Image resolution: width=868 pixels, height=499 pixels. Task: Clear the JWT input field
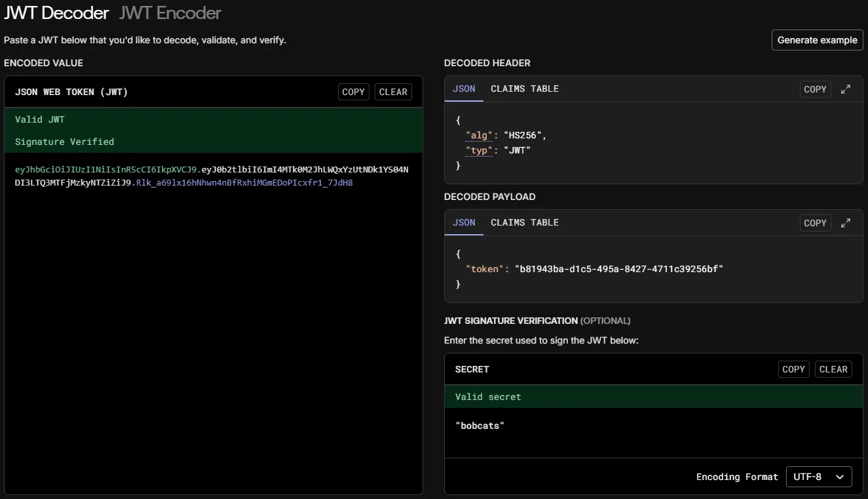[x=393, y=91]
